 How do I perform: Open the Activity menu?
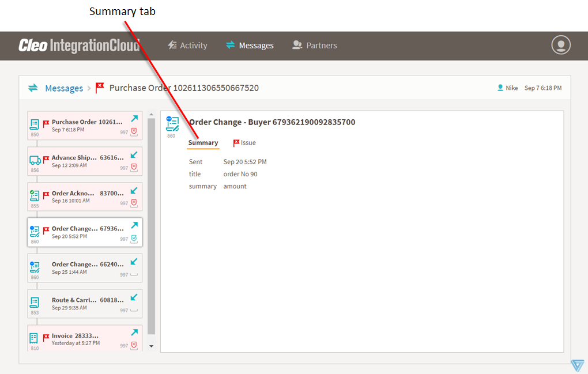coord(187,46)
